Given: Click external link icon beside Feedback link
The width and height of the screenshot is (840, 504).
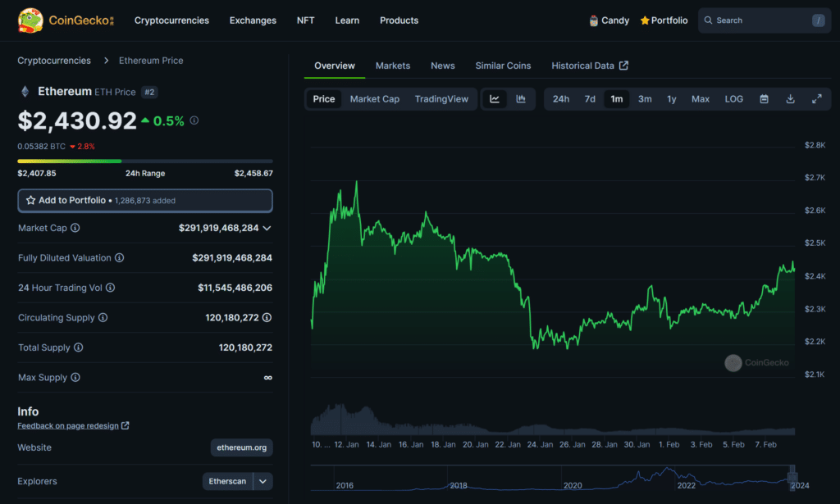Looking at the screenshot, I should (x=125, y=425).
